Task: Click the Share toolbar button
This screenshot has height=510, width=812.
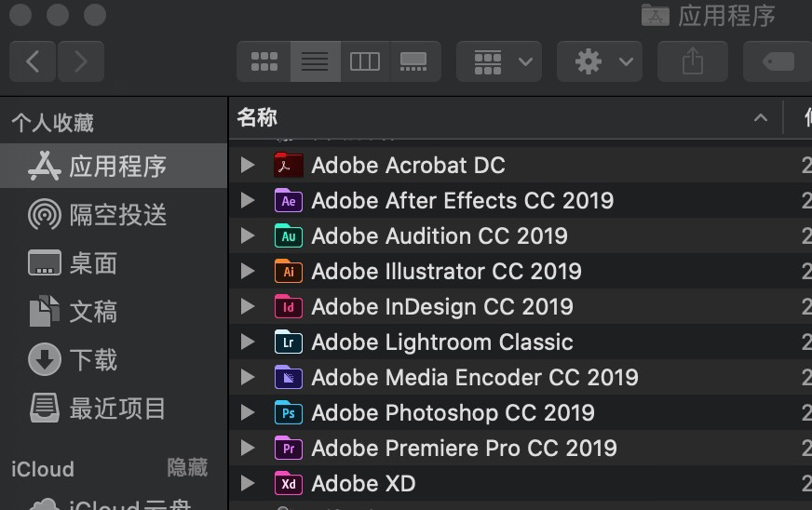Action: click(693, 61)
